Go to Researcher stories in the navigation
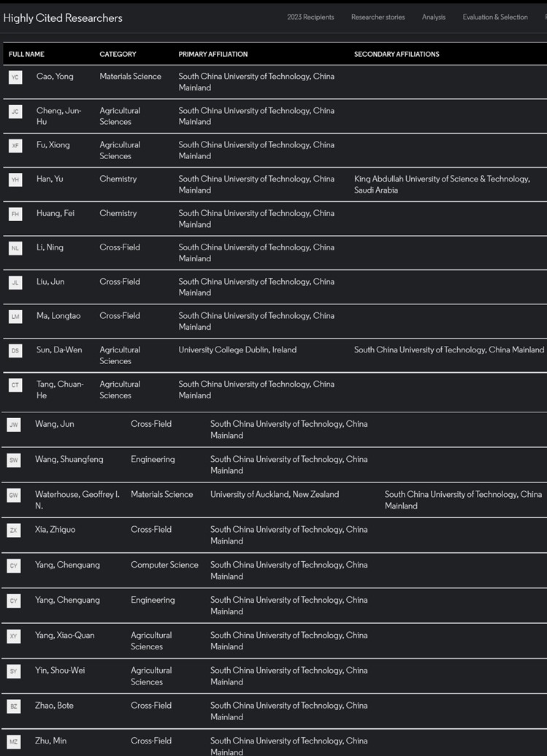Screen dimensions: 547x756 378,18
